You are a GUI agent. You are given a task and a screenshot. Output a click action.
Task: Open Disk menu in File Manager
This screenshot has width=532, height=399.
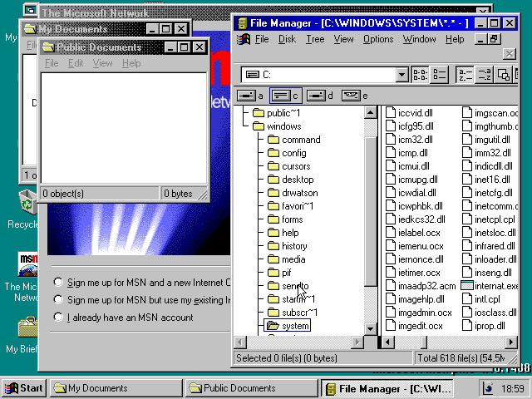pos(287,39)
